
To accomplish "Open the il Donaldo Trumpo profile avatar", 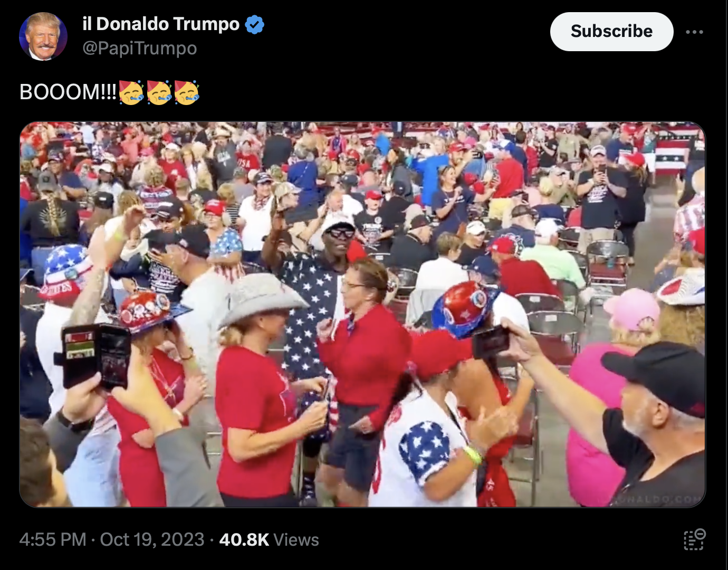I will click(x=43, y=36).
